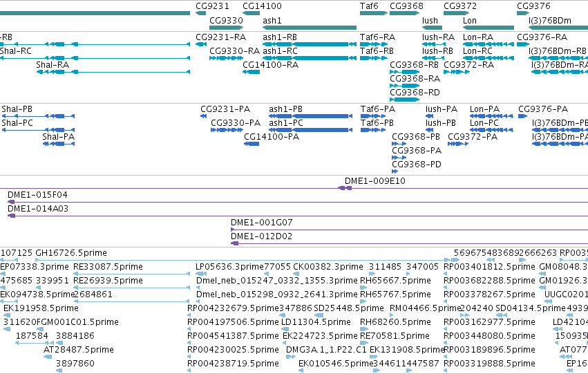Select transcript CG9372-RA
The height and width of the screenshot is (374, 588).
click(457, 72)
